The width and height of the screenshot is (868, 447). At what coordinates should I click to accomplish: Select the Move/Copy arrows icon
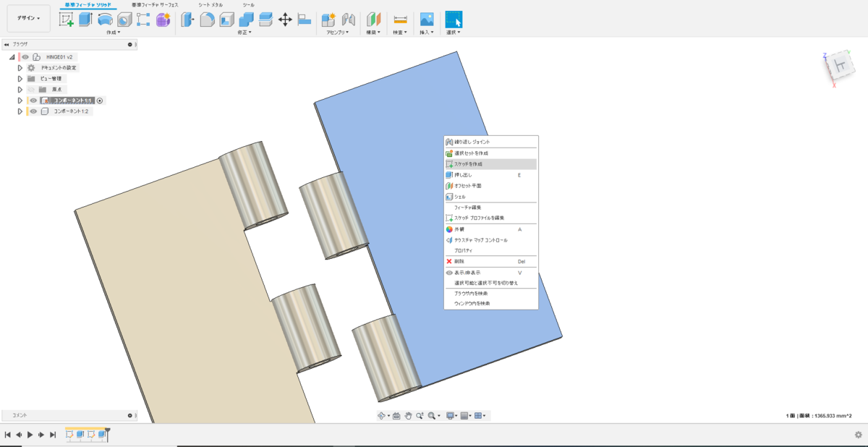point(285,20)
